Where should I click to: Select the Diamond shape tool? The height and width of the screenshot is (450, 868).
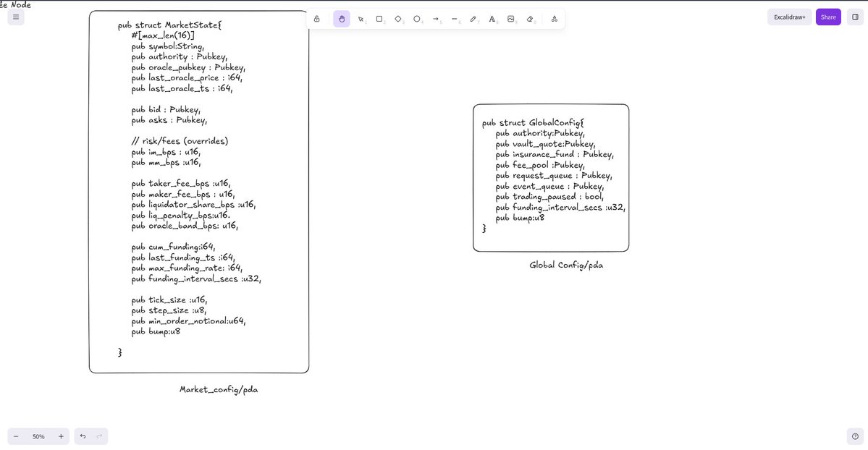[398, 19]
